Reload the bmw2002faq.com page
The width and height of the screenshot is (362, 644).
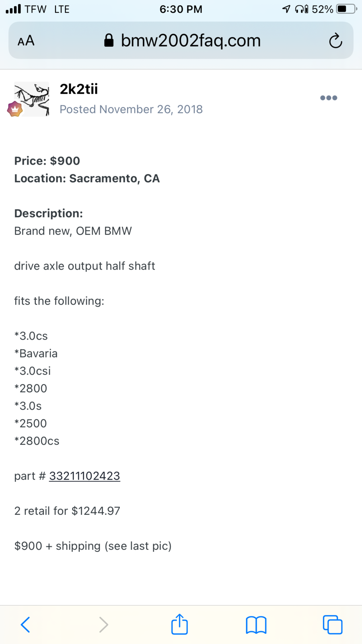point(335,40)
